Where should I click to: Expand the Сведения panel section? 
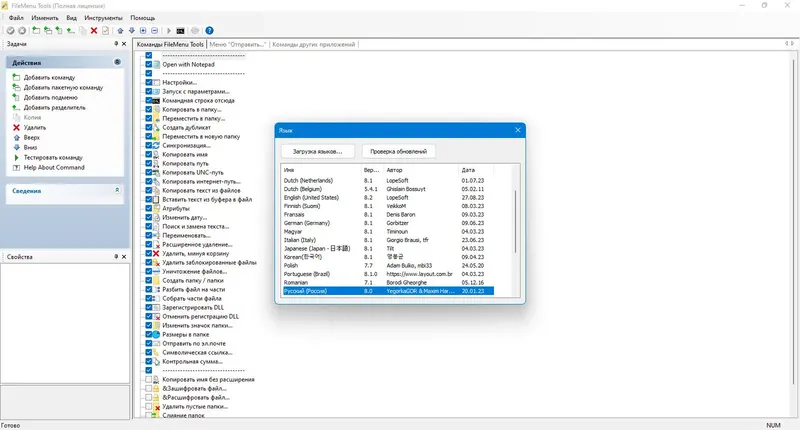pyautogui.click(x=117, y=190)
